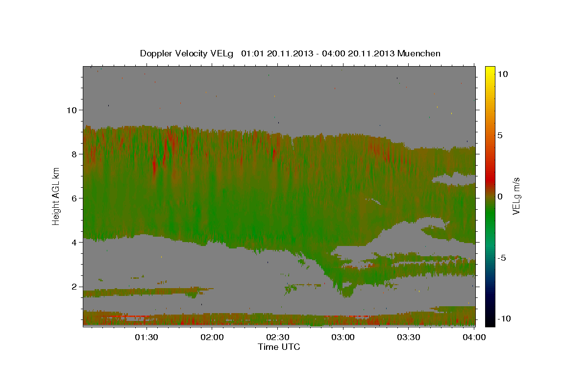The height and width of the screenshot is (392, 588).
Task: Click the 02:00 time tick label
Action: pyautogui.click(x=212, y=337)
